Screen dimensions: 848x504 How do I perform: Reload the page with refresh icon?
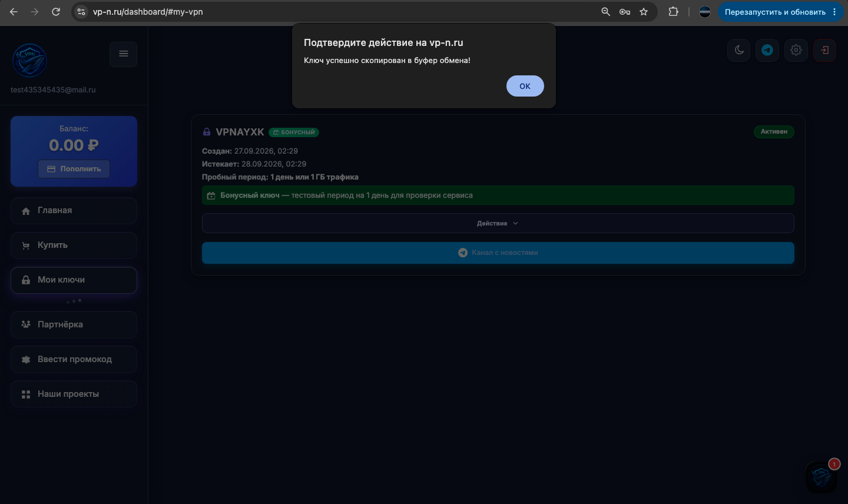point(56,12)
